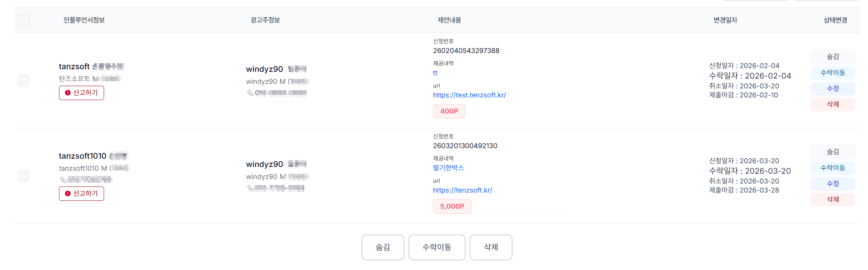Image resolution: width=868 pixels, height=270 pixels.
Task: Click the warning icon inside tanzsoft1010's 신고하기 button
Action: coord(67,193)
